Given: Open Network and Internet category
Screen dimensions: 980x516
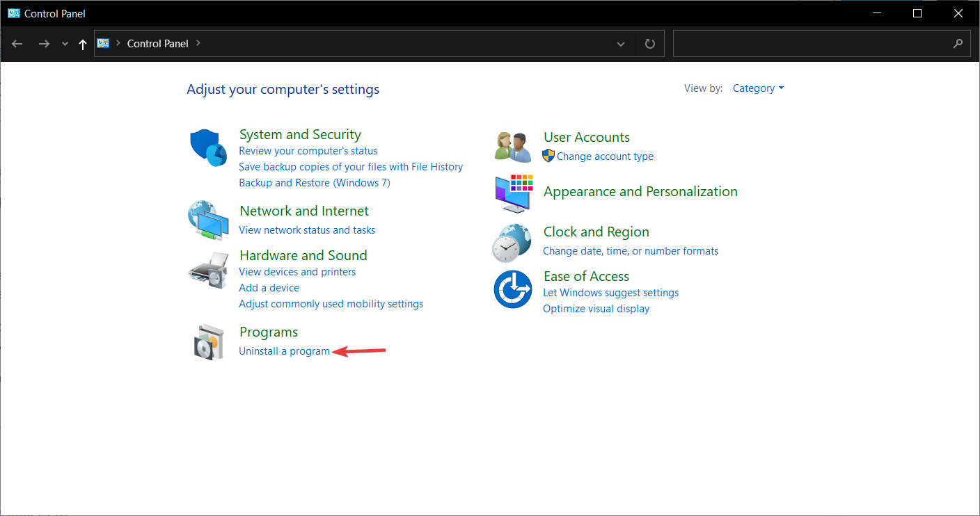Looking at the screenshot, I should pos(304,211).
